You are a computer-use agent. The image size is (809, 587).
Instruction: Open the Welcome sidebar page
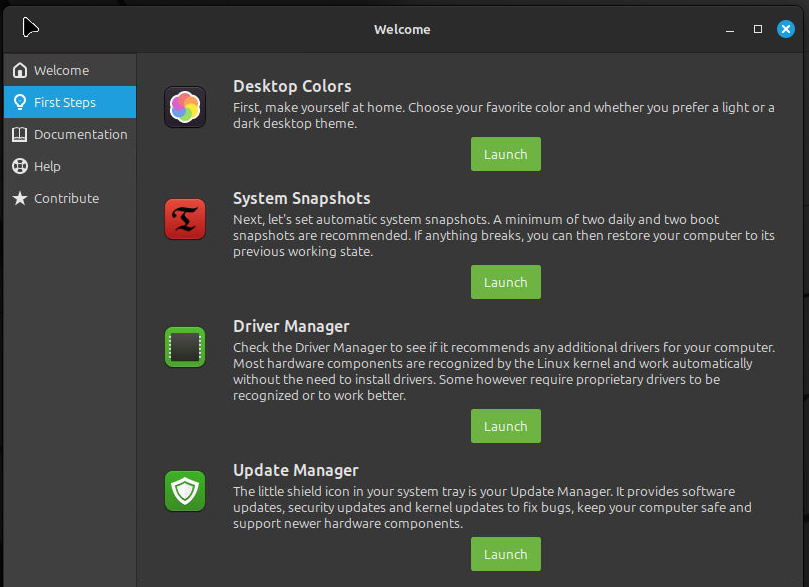70,70
